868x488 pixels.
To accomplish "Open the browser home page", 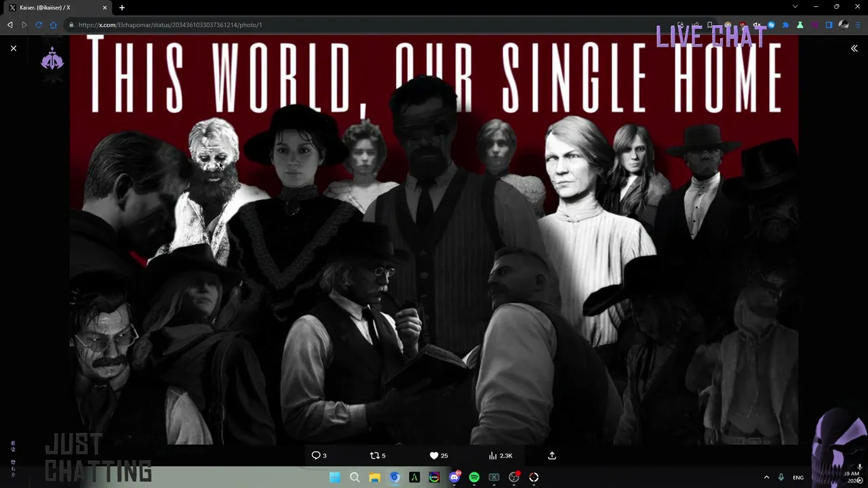I will 54,25.
